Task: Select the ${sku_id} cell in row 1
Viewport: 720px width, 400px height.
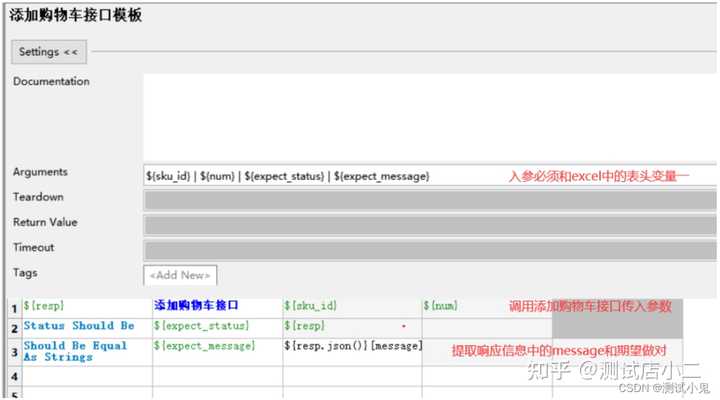Action: [352, 308]
